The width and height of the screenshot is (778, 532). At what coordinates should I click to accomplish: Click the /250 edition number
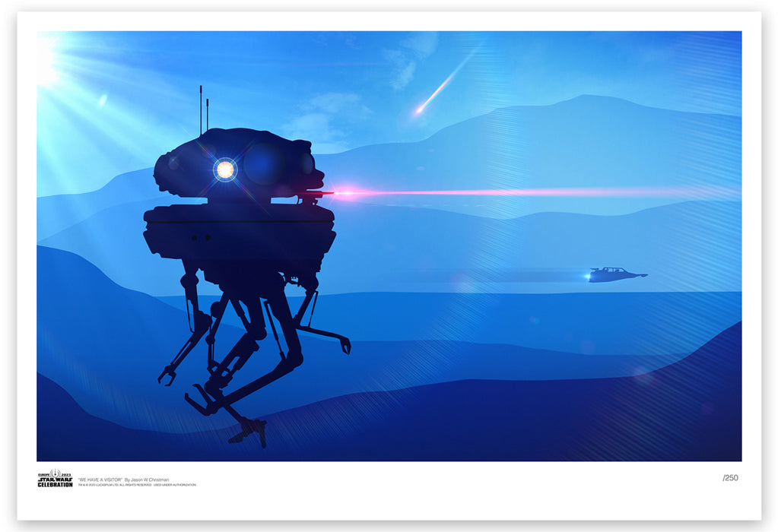[x=729, y=478]
